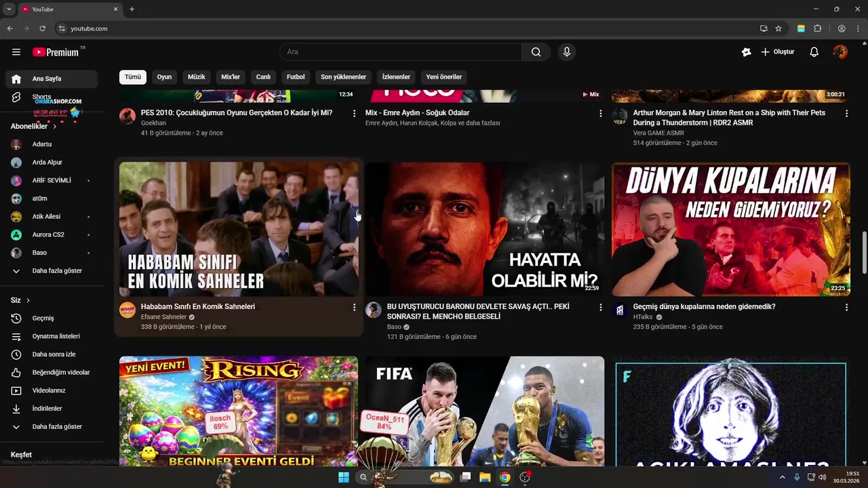The width and height of the screenshot is (868, 488).
Task: Open Daha sonra izle list
Action: [52, 354]
